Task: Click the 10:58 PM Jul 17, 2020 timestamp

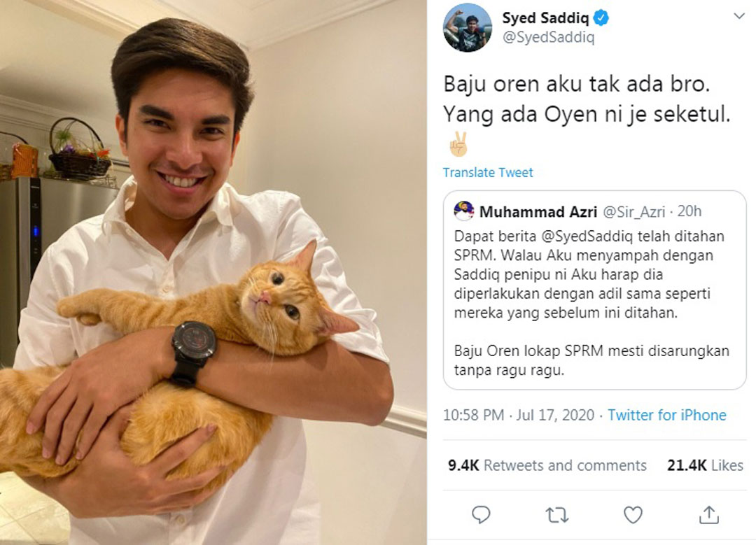Action: [519, 415]
